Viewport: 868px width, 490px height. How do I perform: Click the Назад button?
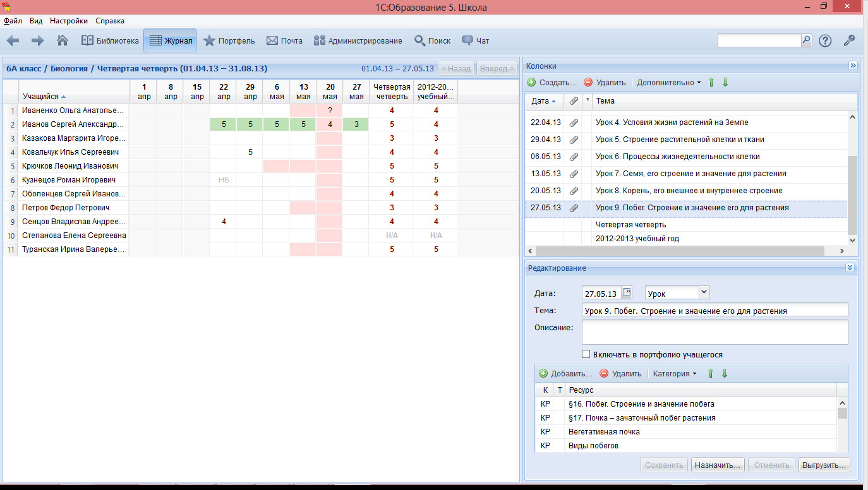pyautogui.click(x=456, y=68)
